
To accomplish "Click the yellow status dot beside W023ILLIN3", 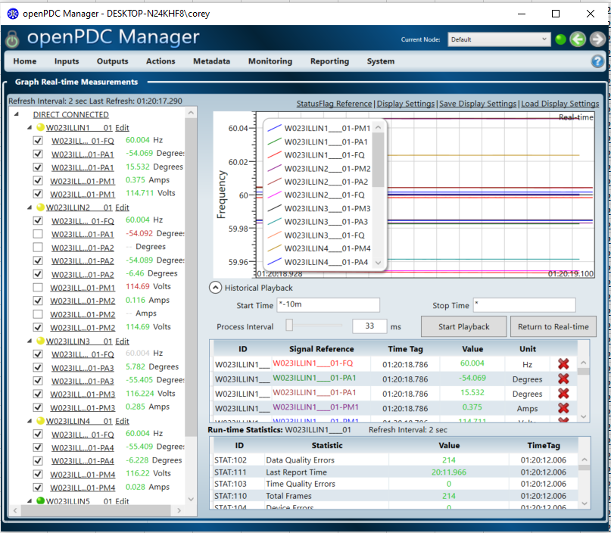I will (40, 341).
